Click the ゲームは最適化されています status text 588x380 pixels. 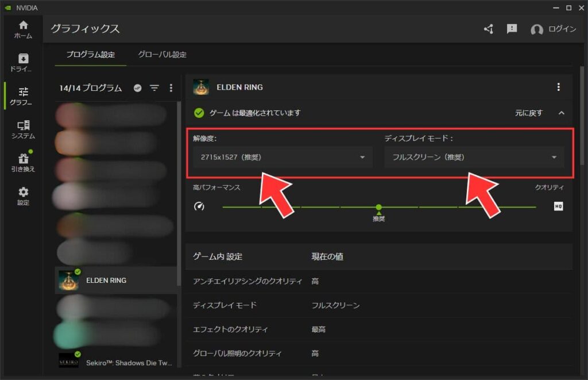coord(255,113)
